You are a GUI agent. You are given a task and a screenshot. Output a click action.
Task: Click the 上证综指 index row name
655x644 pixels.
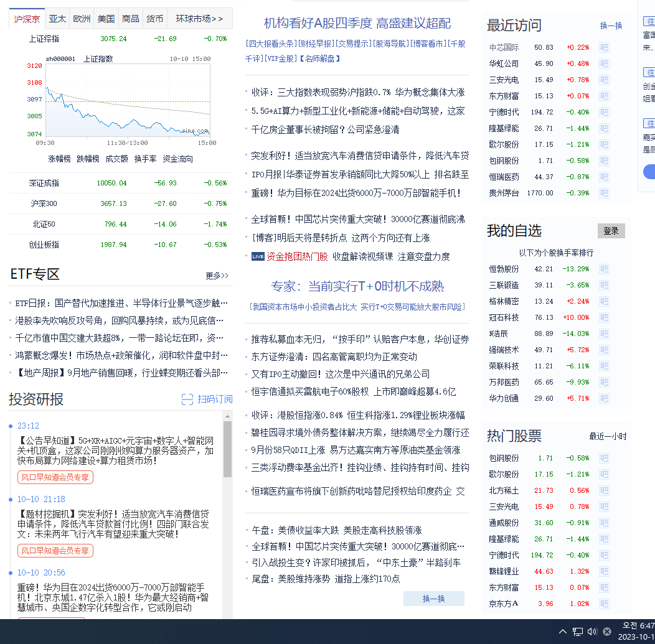click(44, 39)
